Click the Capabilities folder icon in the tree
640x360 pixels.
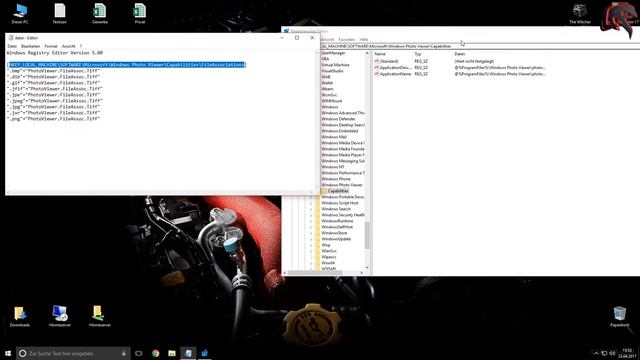pyautogui.click(x=324, y=191)
